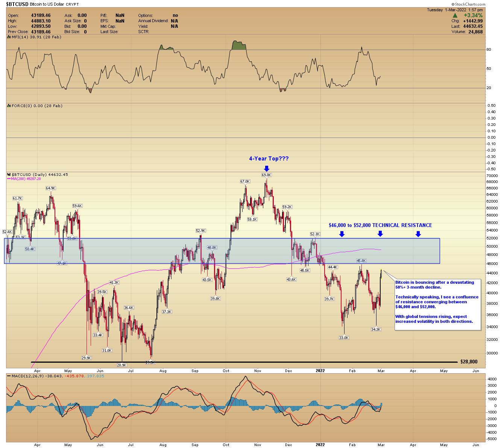Click the 52.9K price label
The height and width of the screenshot is (448, 504).
click(200, 231)
